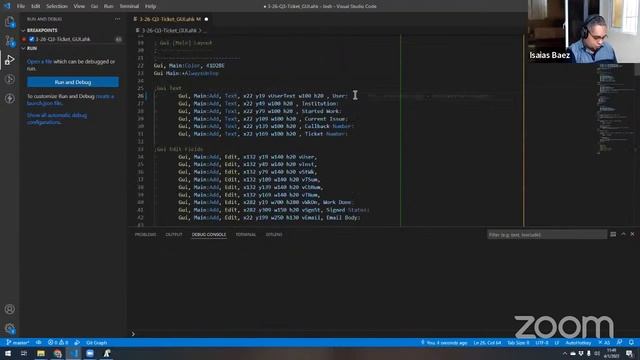Open errors and warnings count in status bar
Viewport: 640px width, 360px height.
coord(58,342)
